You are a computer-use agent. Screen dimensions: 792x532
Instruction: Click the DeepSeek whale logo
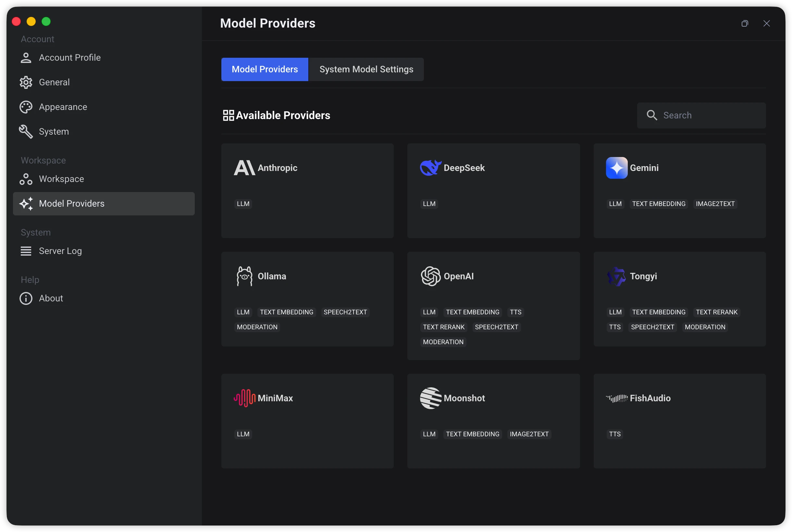430,168
